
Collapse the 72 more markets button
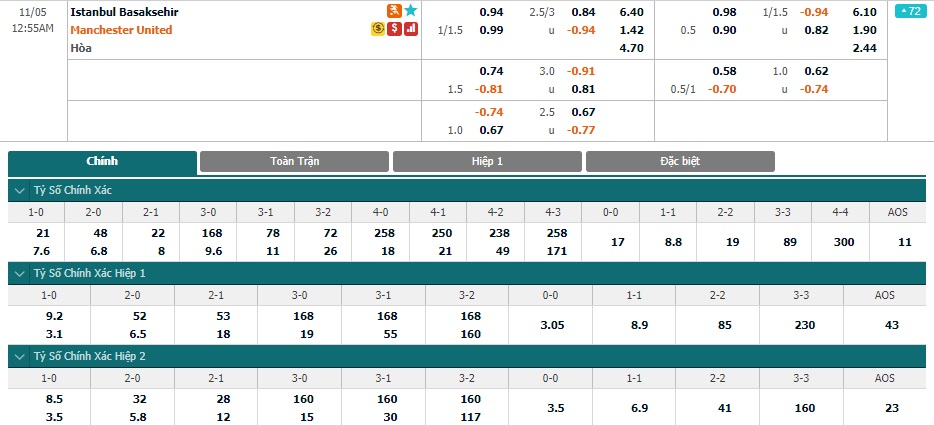[910, 11]
